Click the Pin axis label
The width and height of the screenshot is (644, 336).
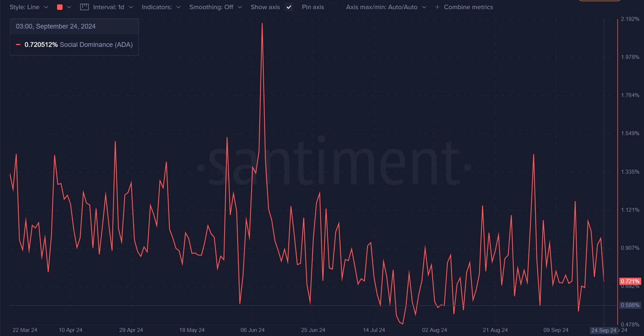click(x=313, y=7)
